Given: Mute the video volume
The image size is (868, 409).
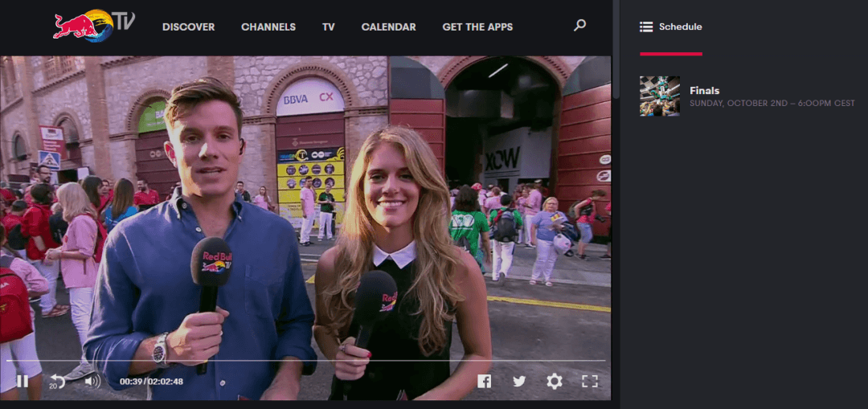Looking at the screenshot, I should [92, 381].
